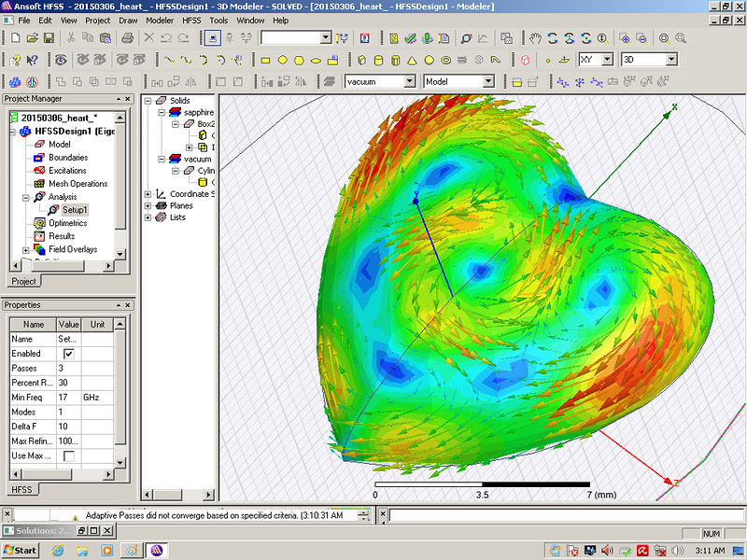Click the Min Freq value cell

[x=68, y=398]
